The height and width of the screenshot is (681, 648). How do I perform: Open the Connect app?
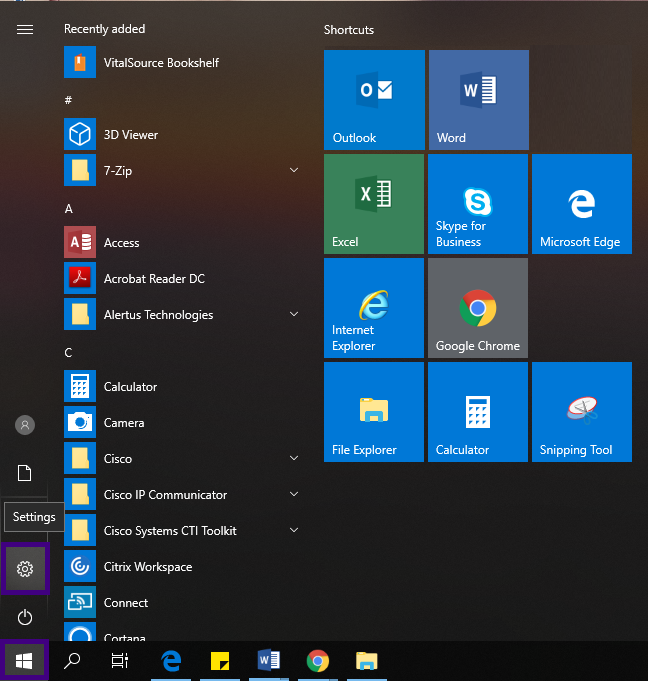(182, 603)
